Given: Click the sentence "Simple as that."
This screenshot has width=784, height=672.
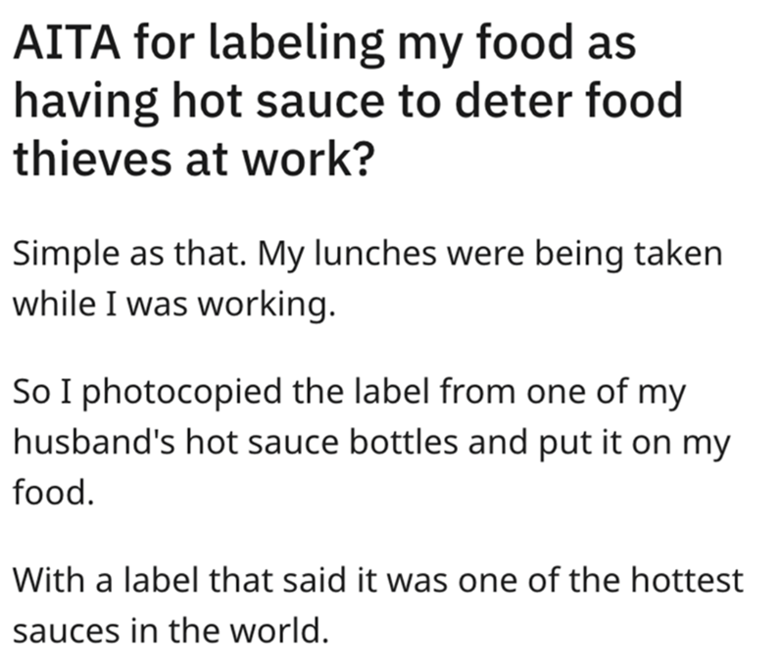Looking at the screenshot, I should pos(122,255).
